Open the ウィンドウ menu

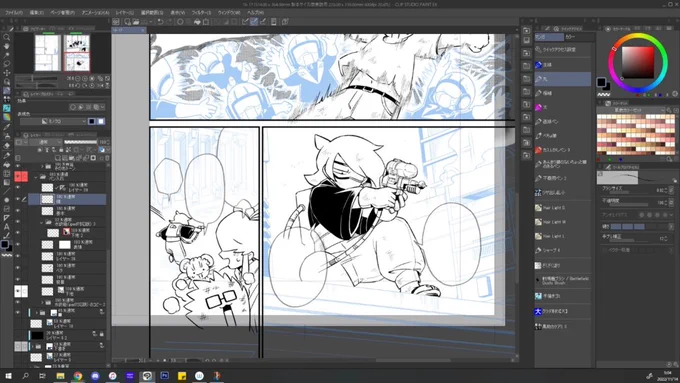tap(229, 13)
